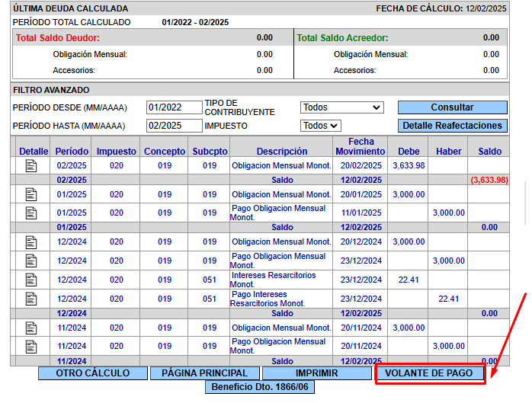
Task: Open Detalle Reafectaciones
Action: pos(452,126)
